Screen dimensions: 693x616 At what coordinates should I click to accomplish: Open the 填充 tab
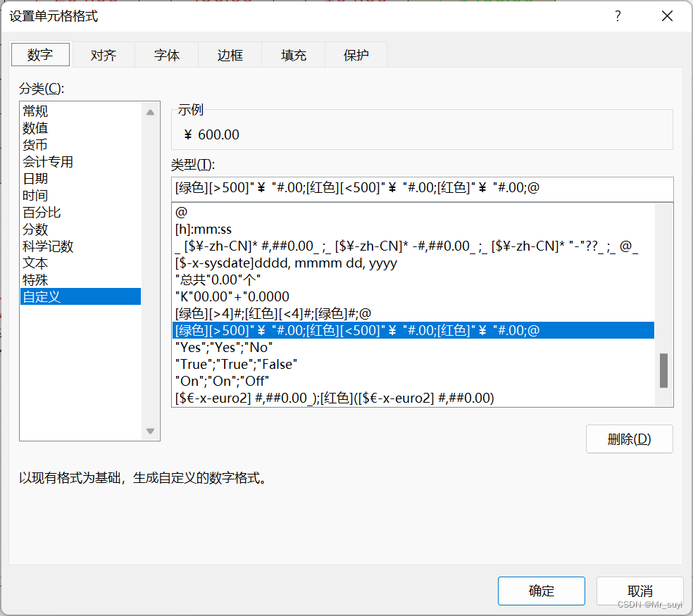(x=292, y=54)
